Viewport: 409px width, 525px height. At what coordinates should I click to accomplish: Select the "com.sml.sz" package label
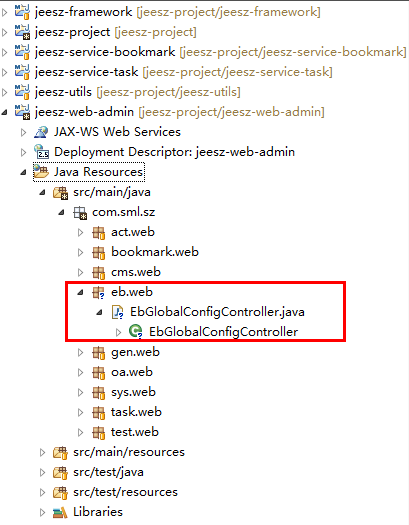coord(124,212)
